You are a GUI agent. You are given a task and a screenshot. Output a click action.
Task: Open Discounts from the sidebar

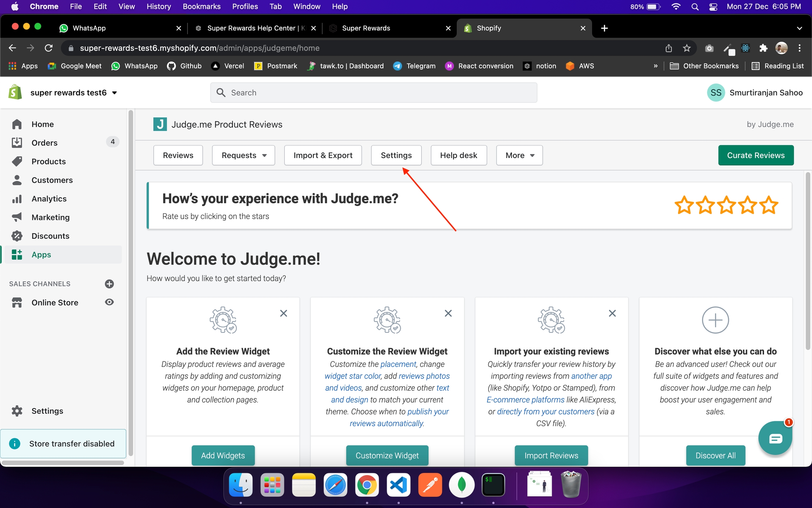click(50, 236)
